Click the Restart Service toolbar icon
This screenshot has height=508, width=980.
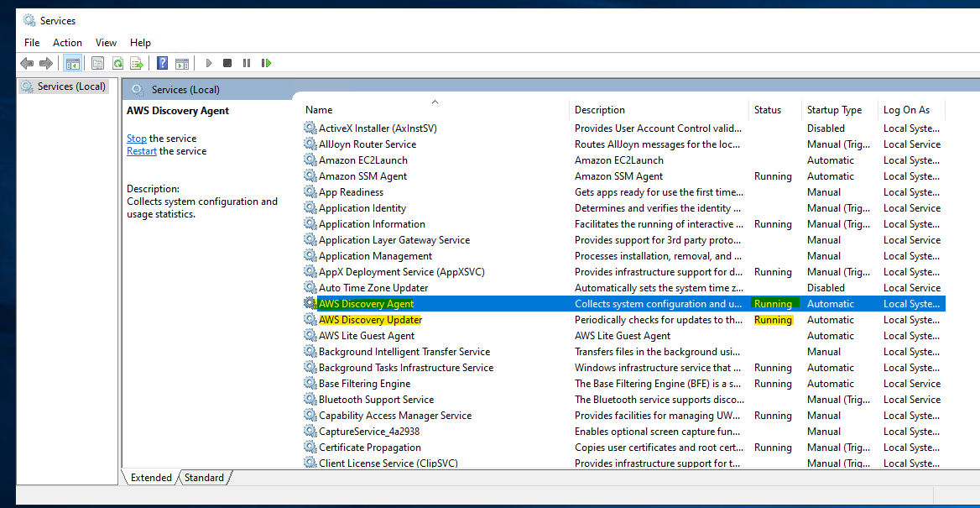click(x=267, y=63)
